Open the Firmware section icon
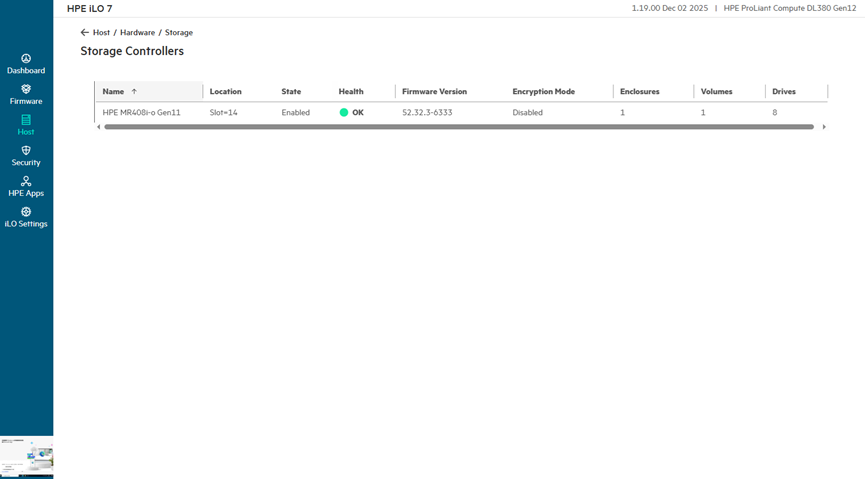 [x=26, y=89]
